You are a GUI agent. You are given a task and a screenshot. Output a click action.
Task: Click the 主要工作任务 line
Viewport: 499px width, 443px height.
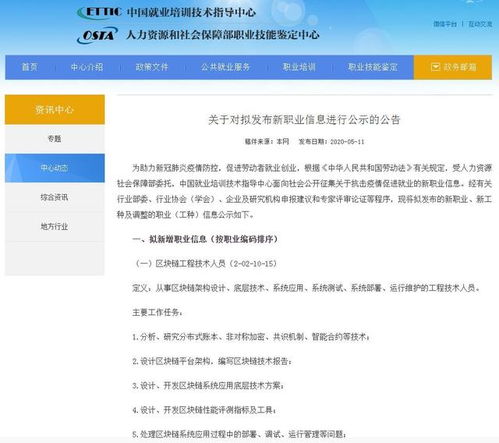click(x=157, y=313)
